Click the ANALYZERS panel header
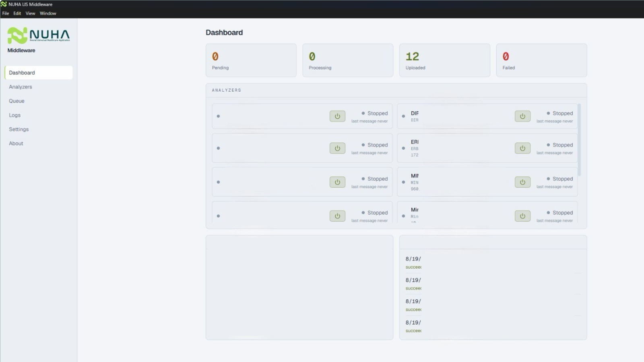 tap(227, 90)
